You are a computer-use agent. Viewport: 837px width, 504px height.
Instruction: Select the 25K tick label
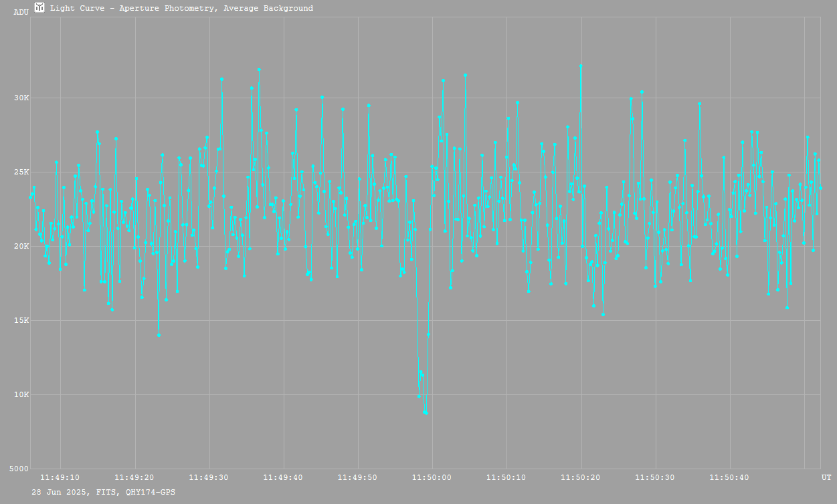[22, 172]
